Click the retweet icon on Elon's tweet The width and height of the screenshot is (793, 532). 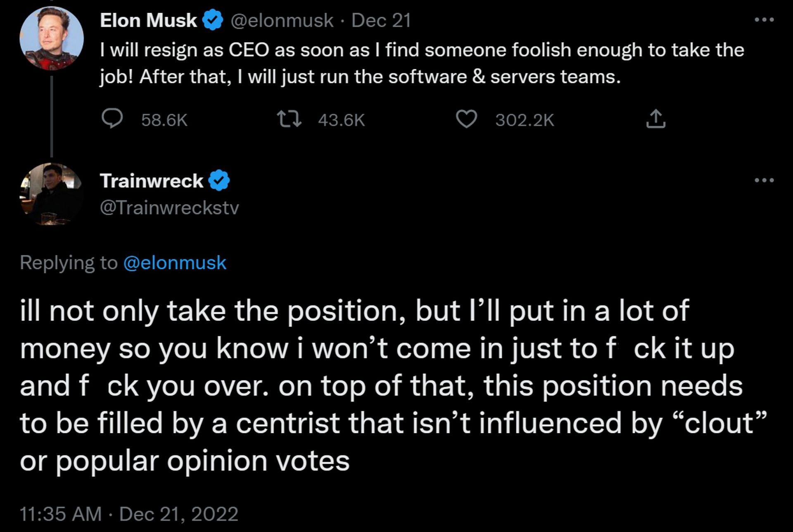289,120
